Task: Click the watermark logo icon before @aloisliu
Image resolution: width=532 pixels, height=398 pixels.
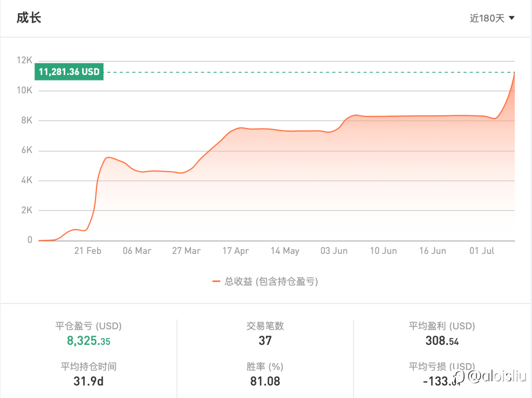Action: 459,376
